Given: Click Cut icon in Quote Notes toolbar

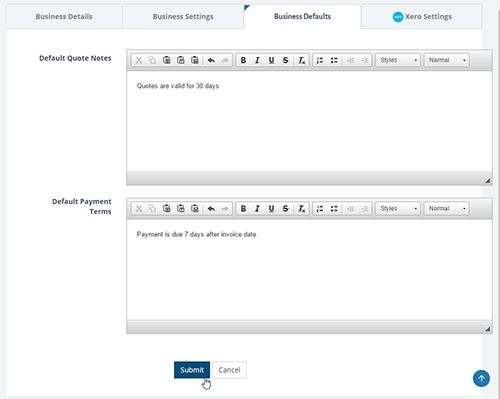Looking at the screenshot, I should coord(139,60).
